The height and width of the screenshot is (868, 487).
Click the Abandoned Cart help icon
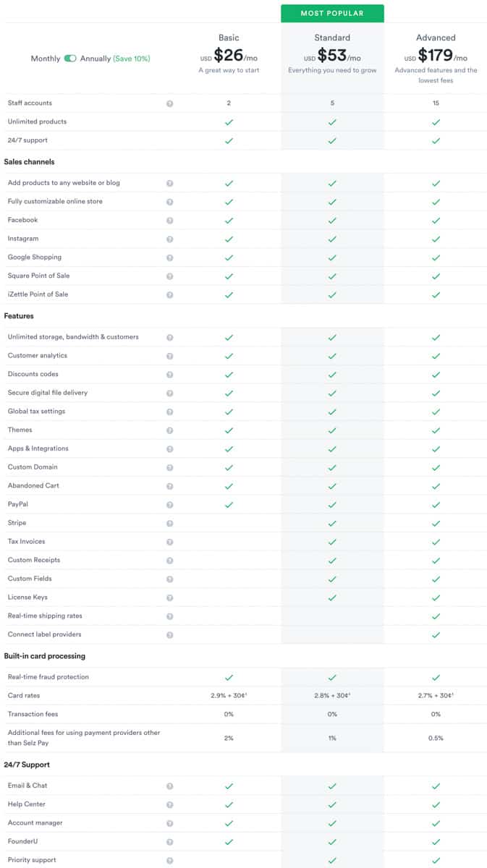click(171, 485)
